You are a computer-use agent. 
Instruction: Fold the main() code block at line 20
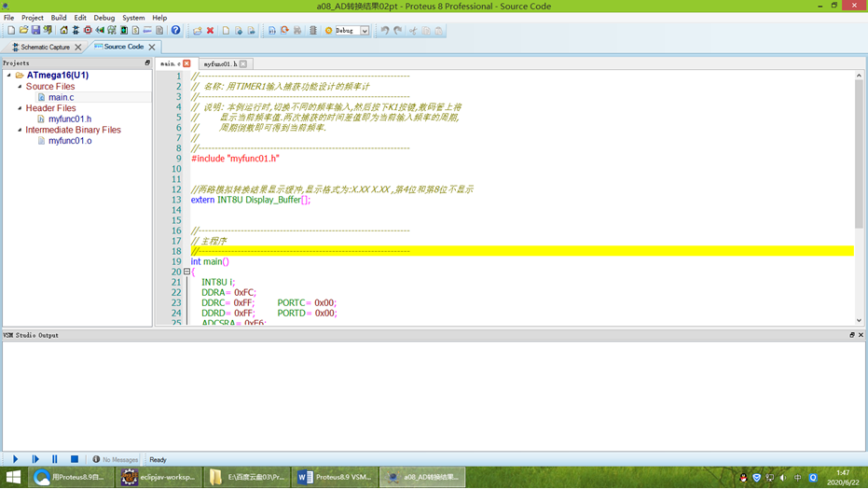186,272
